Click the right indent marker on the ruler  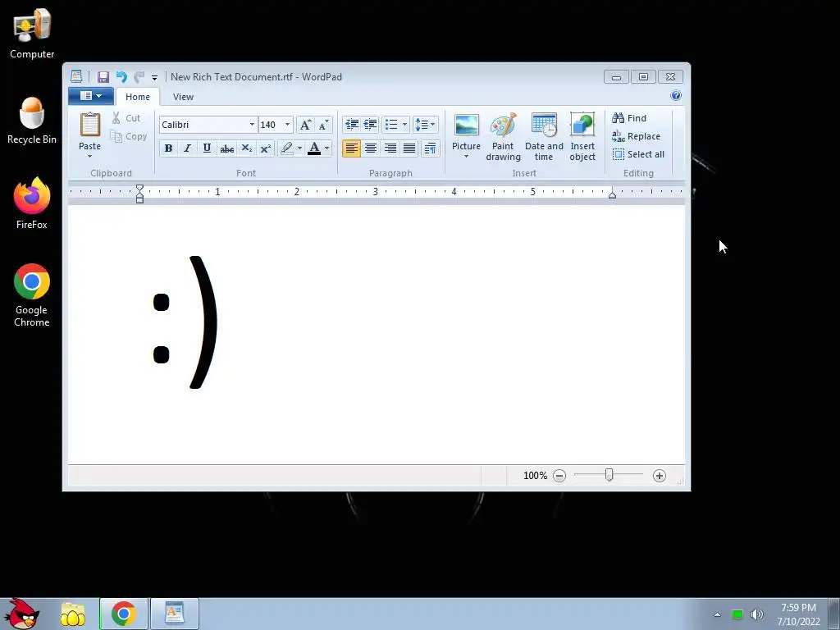(x=612, y=195)
